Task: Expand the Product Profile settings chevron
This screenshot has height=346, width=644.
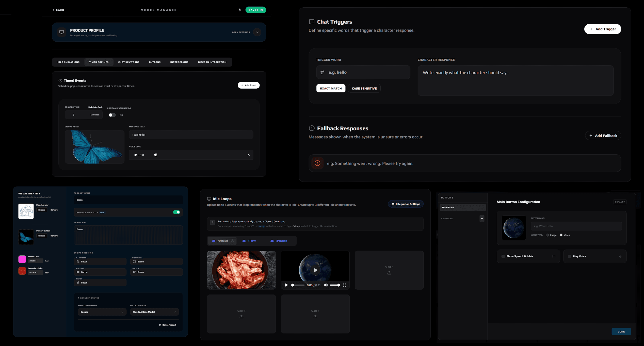Action: click(257, 32)
